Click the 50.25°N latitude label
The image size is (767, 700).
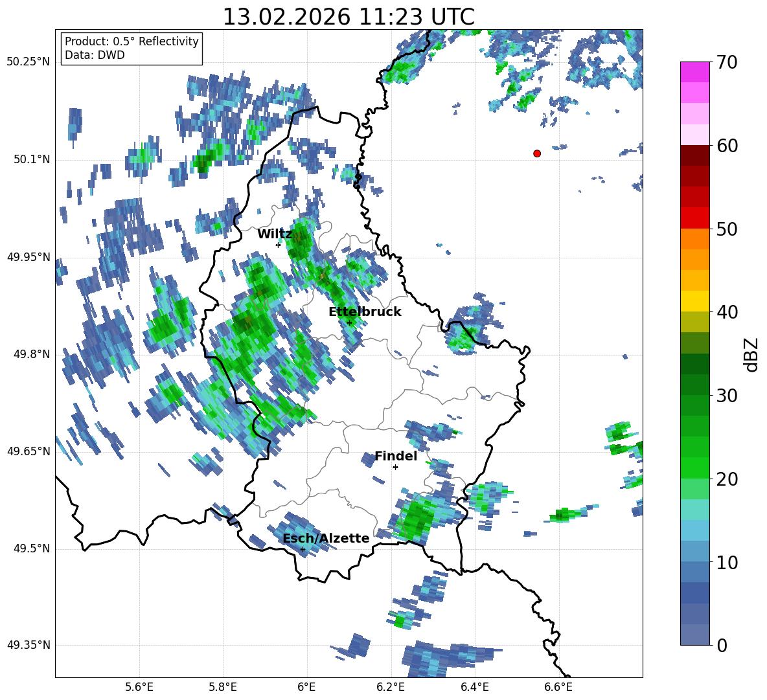[29, 62]
